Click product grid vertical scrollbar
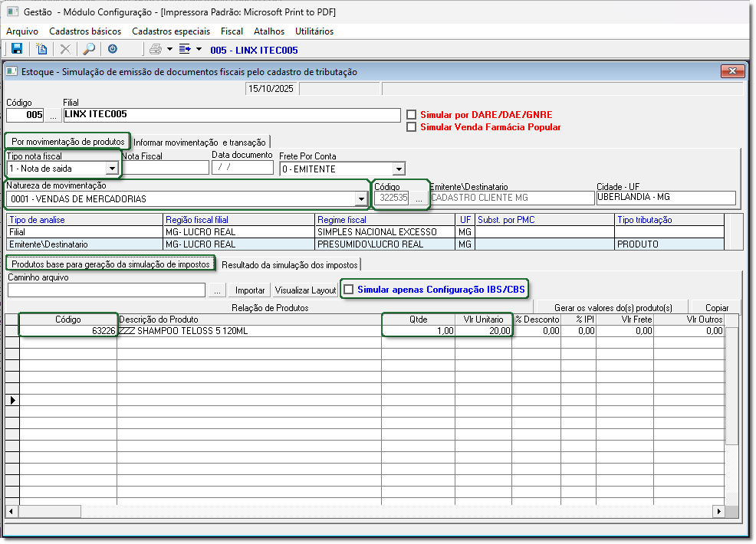 (x=732, y=386)
